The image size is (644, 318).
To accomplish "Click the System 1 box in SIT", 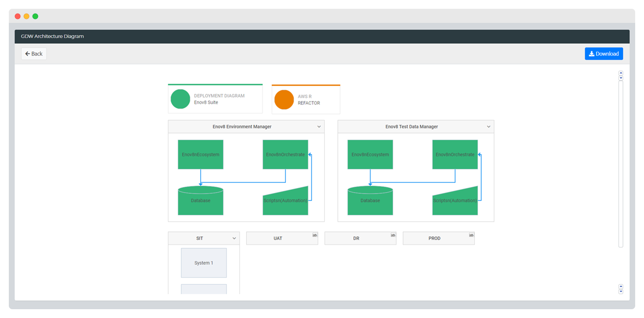I will pyautogui.click(x=204, y=263).
